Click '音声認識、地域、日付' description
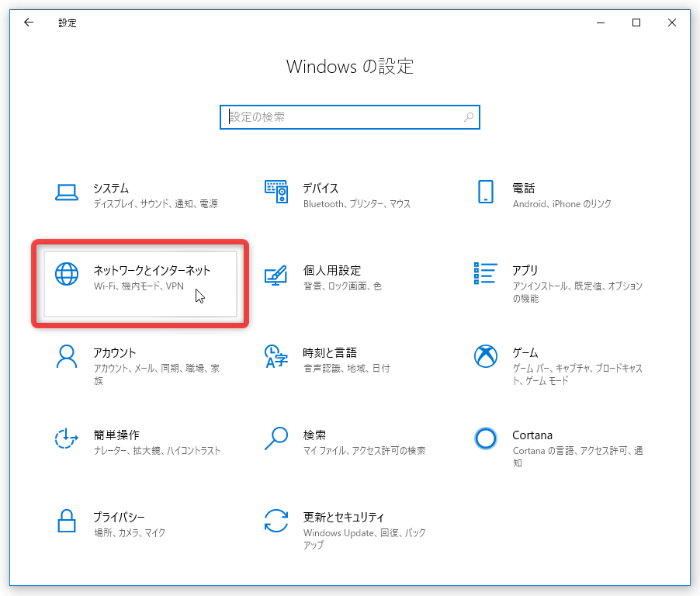Screen dimensions: 700x596 click(x=346, y=368)
